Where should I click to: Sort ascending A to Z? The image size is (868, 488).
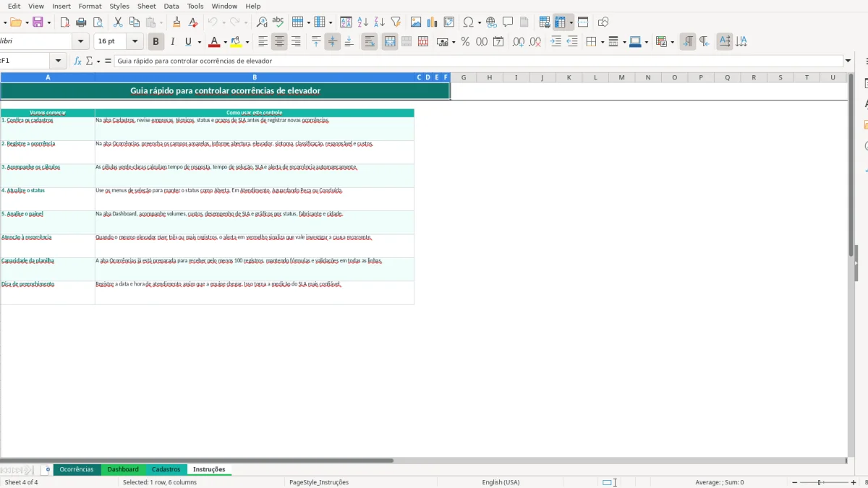(363, 22)
